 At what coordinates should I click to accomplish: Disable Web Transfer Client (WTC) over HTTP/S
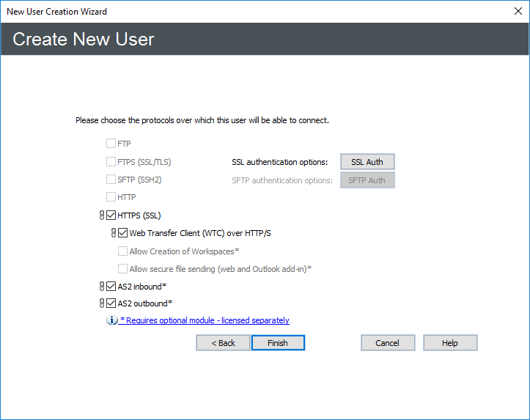[x=123, y=233]
